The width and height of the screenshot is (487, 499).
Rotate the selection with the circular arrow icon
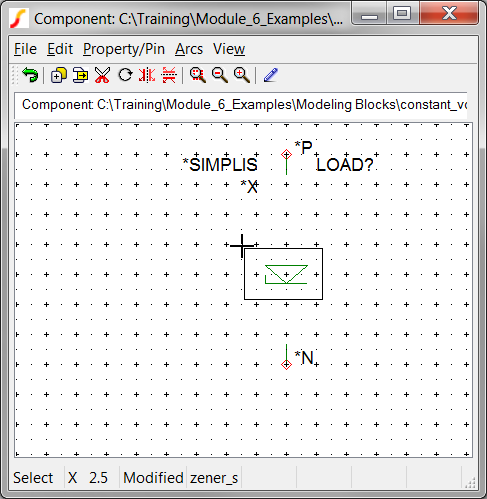tap(125, 75)
